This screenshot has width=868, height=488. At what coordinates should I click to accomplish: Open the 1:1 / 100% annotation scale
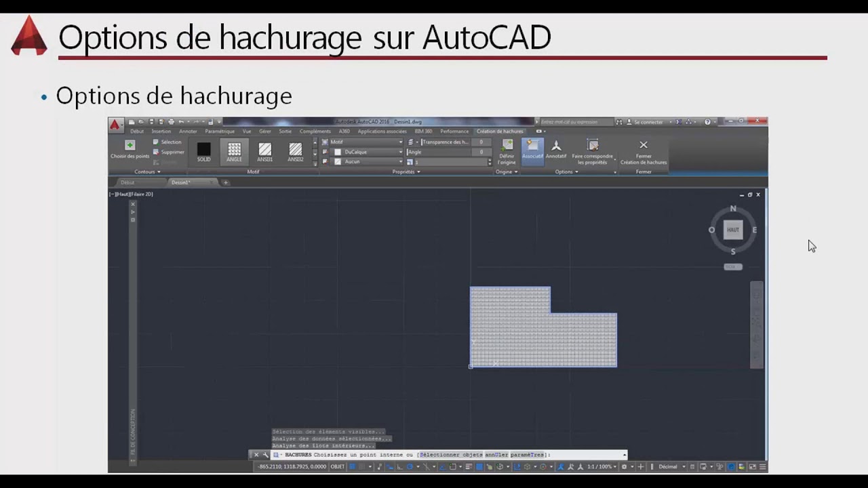click(x=602, y=466)
